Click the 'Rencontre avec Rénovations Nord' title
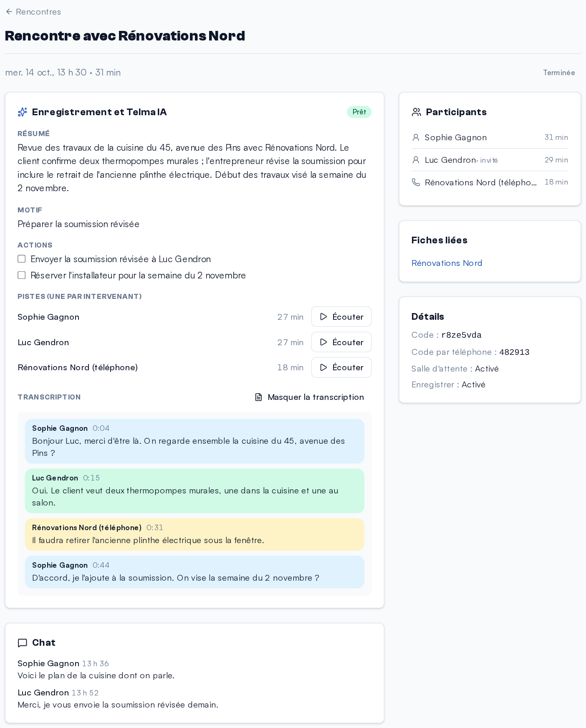The height and width of the screenshot is (728, 586). [x=125, y=36]
